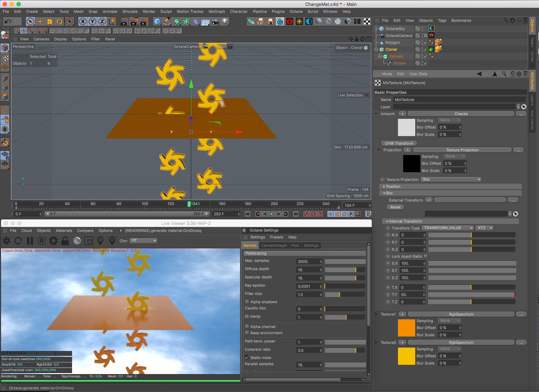
Task: Select the Scale tool in the top toolbar
Action: tap(50, 21)
